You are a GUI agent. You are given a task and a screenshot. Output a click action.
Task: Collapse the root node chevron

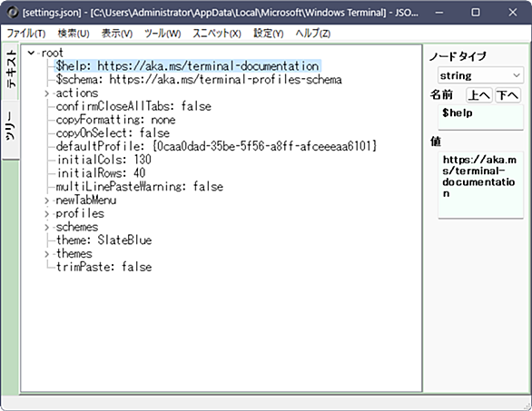31,53
